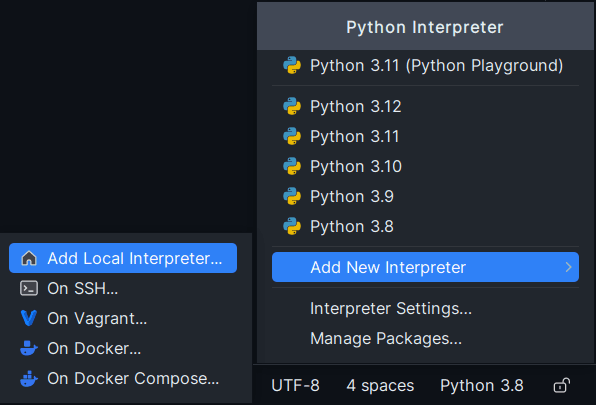Click the UTF-8 encoding status bar widget
This screenshot has width=596, height=405.
click(x=295, y=386)
